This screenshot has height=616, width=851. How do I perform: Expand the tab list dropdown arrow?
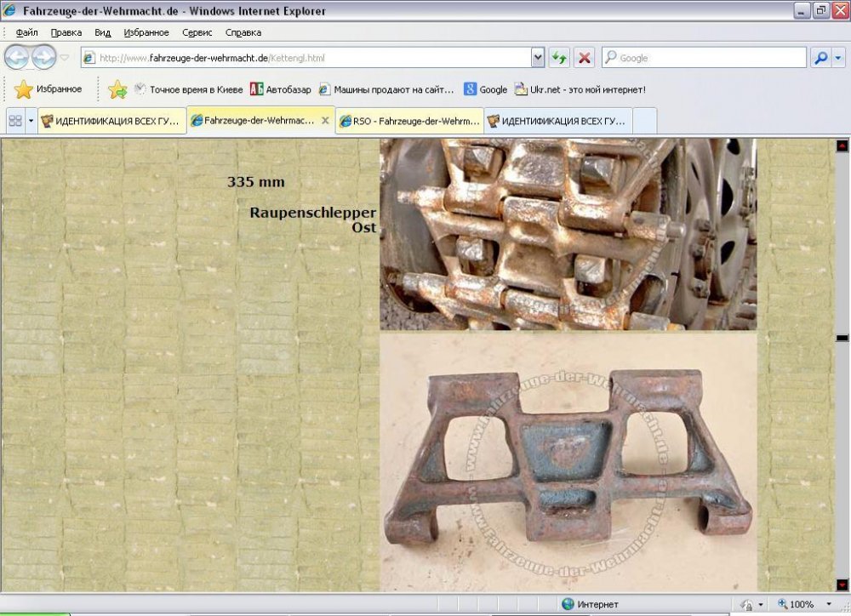(x=31, y=121)
